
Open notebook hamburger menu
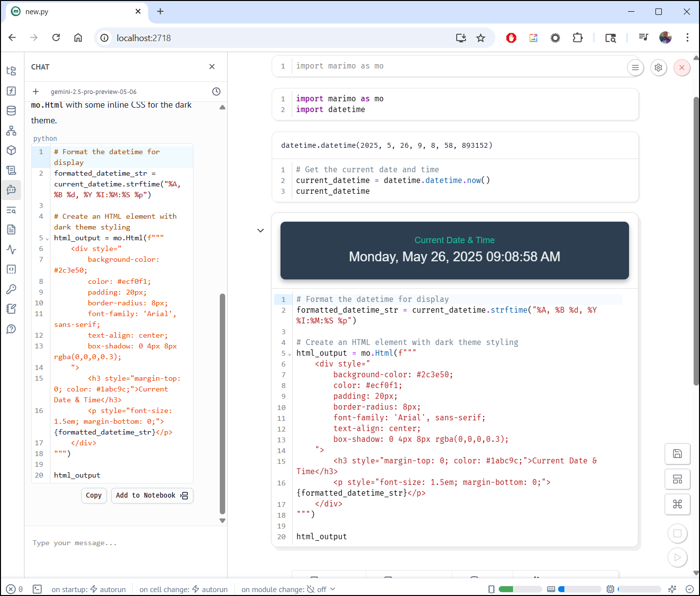point(635,68)
